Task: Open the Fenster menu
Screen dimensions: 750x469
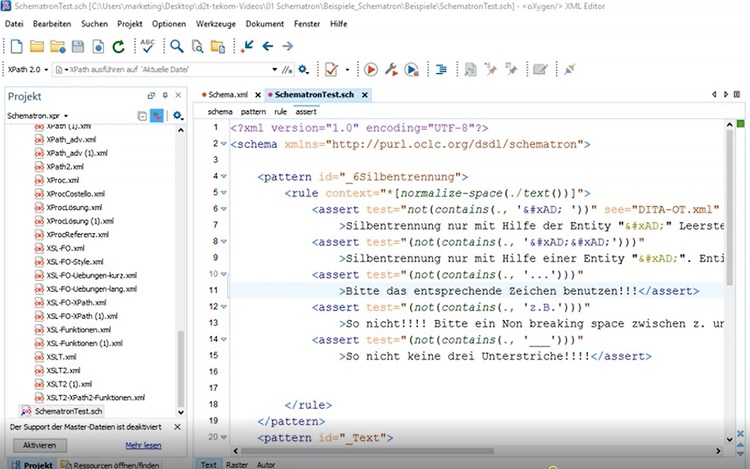Action: [307, 23]
